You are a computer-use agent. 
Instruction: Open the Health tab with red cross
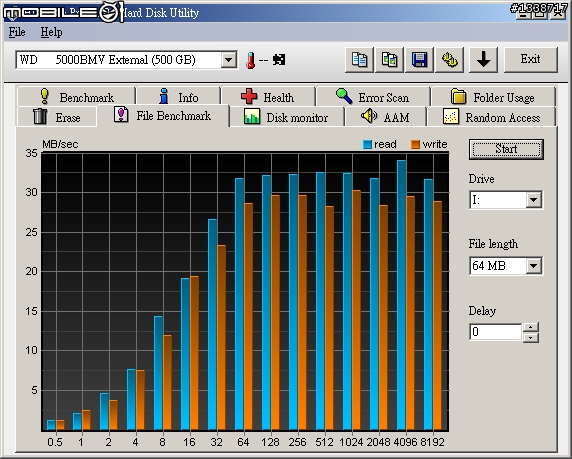[268, 97]
